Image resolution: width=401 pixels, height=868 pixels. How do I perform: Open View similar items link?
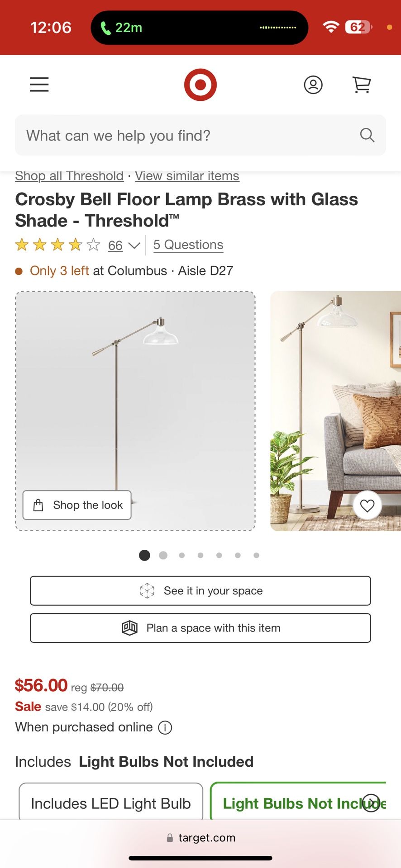187,176
